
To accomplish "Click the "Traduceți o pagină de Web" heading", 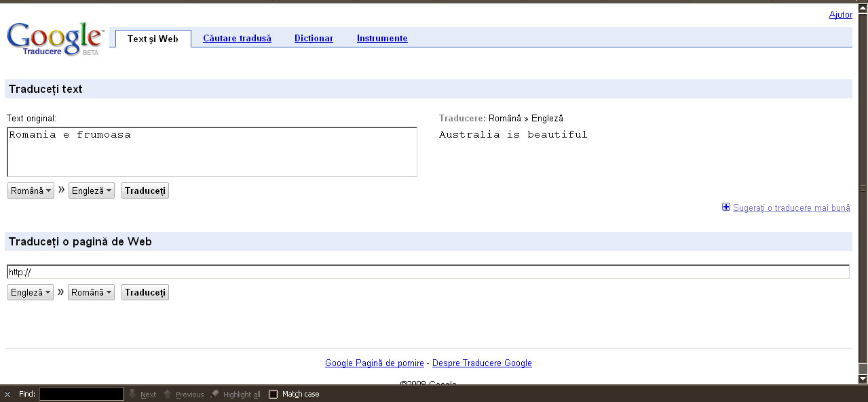I will coord(80,241).
